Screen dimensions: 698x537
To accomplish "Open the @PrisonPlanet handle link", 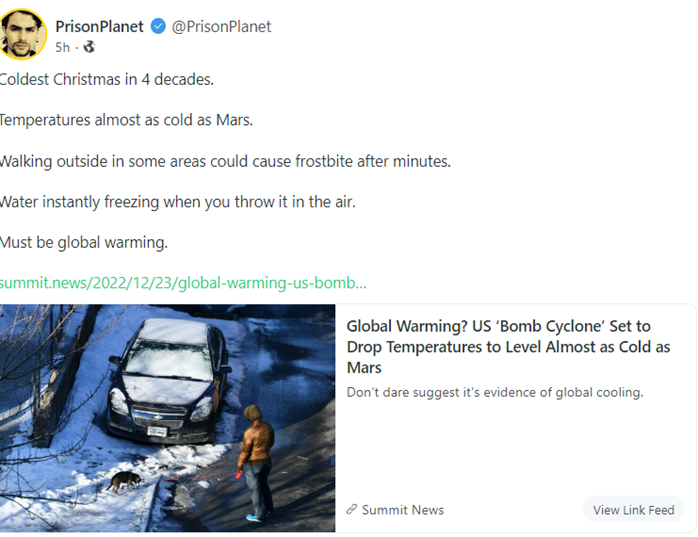I will pyautogui.click(x=221, y=27).
